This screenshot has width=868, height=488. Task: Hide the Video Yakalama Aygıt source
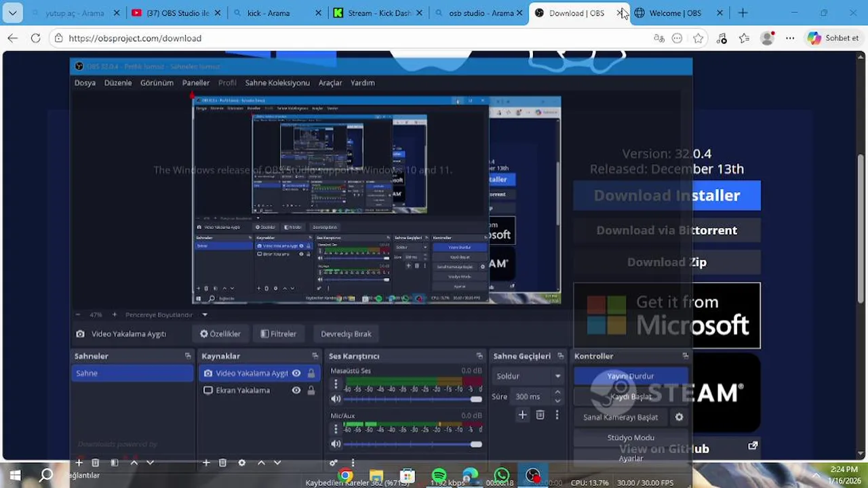(296, 373)
